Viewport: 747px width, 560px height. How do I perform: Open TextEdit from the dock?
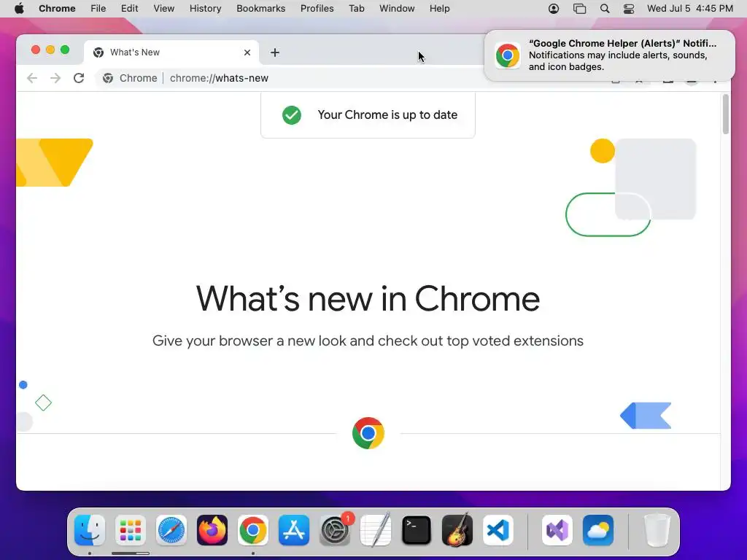pyautogui.click(x=376, y=530)
